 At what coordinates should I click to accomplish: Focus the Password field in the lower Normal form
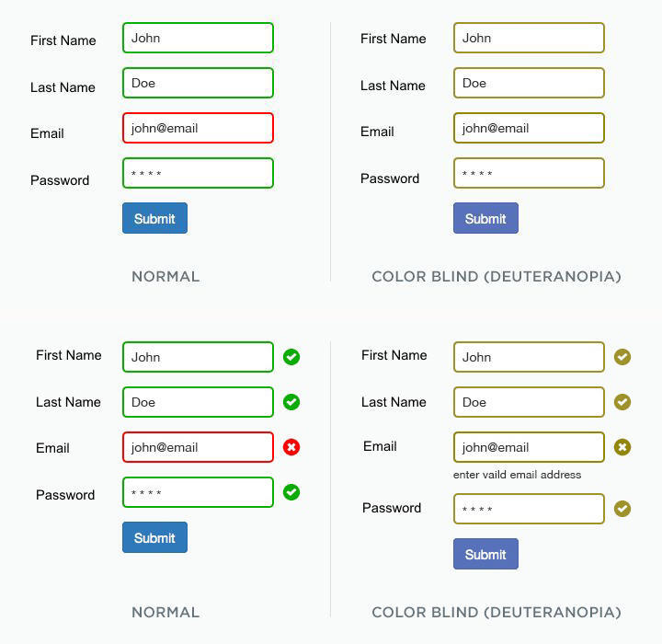[198, 492]
